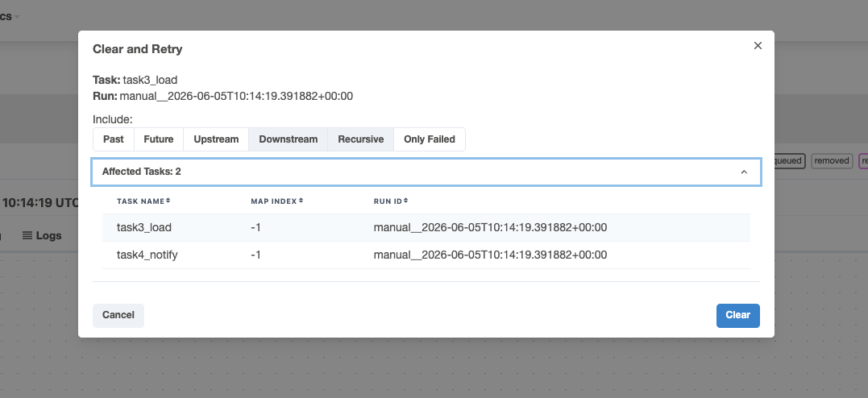
Task: Open the Logs tab behind dialog
Action: tap(42, 236)
